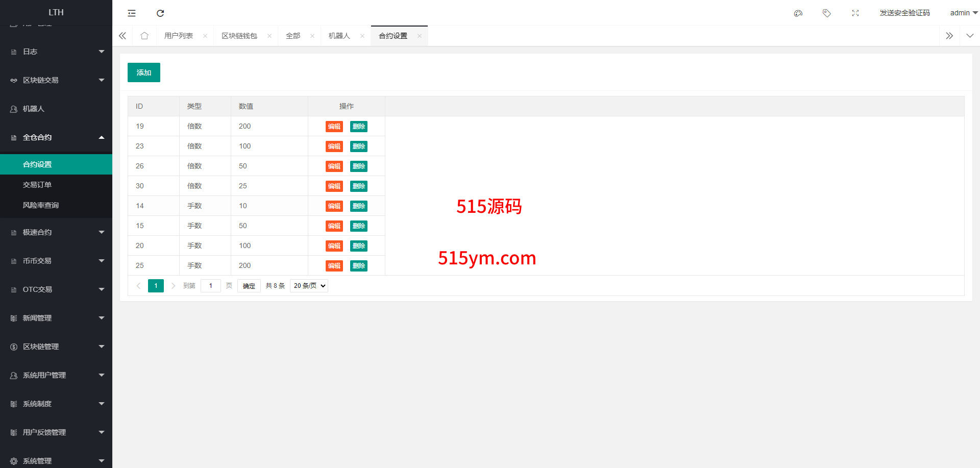The image size is (980, 468).
Task: Open the admin user dropdown
Action: tap(963, 13)
